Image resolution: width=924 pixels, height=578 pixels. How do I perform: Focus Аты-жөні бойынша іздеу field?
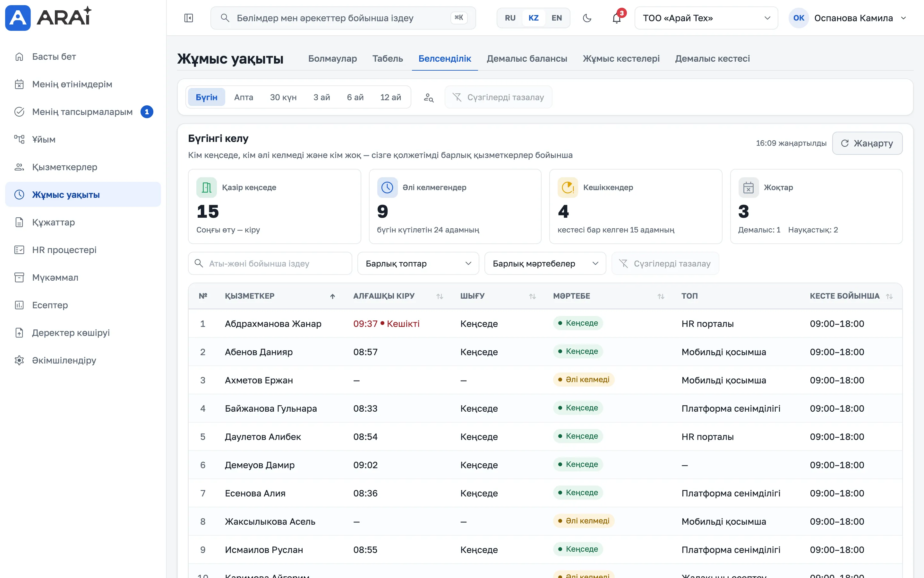click(270, 263)
